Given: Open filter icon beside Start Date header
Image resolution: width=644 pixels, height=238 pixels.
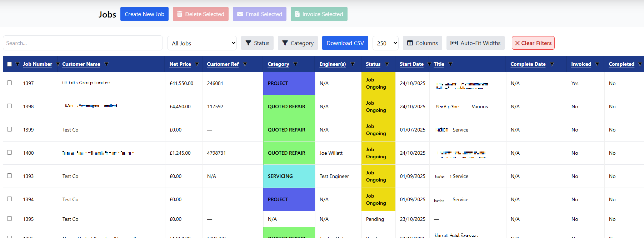Looking at the screenshot, I should click(429, 64).
